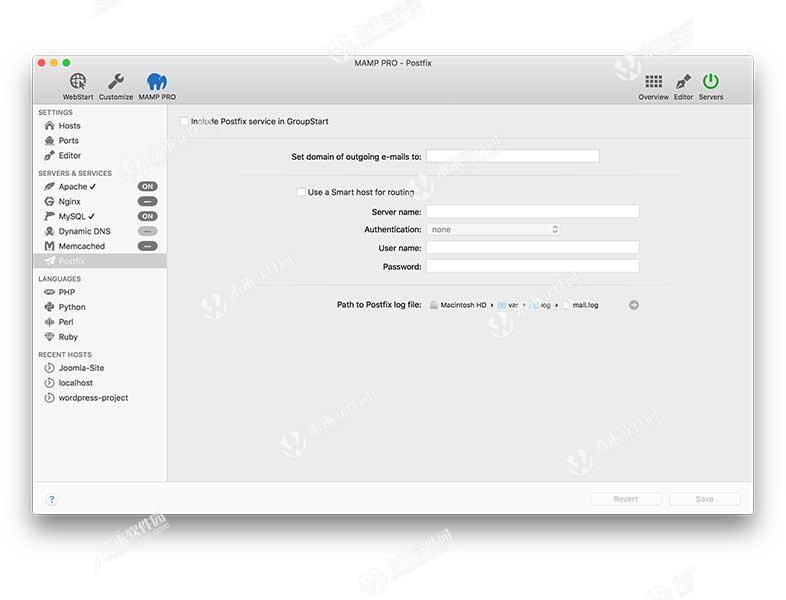Open the Overview grid view
786x600 pixels.
coord(653,86)
